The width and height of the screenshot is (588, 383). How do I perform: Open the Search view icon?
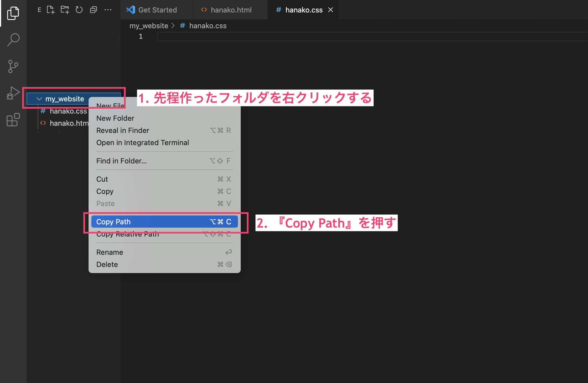click(13, 40)
